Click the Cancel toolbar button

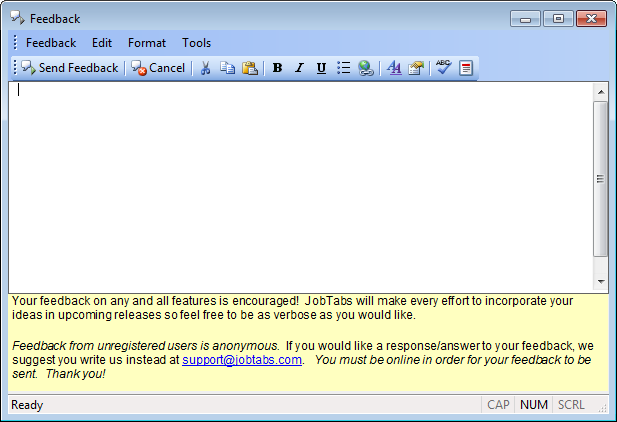(158, 68)
